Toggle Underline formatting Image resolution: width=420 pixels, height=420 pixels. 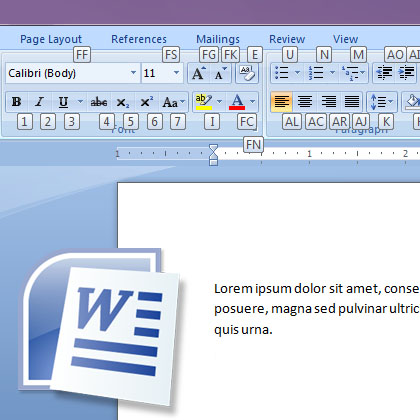click(63, 102)
